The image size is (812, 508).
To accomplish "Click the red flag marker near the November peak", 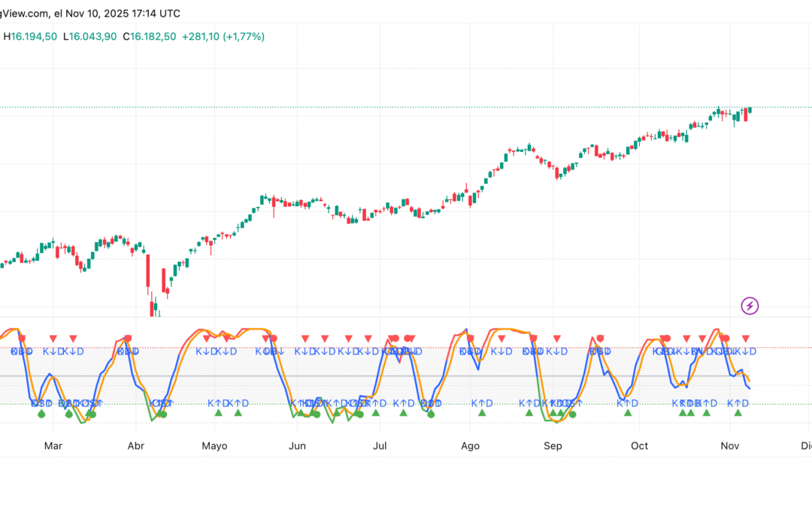I will (724, 337).
